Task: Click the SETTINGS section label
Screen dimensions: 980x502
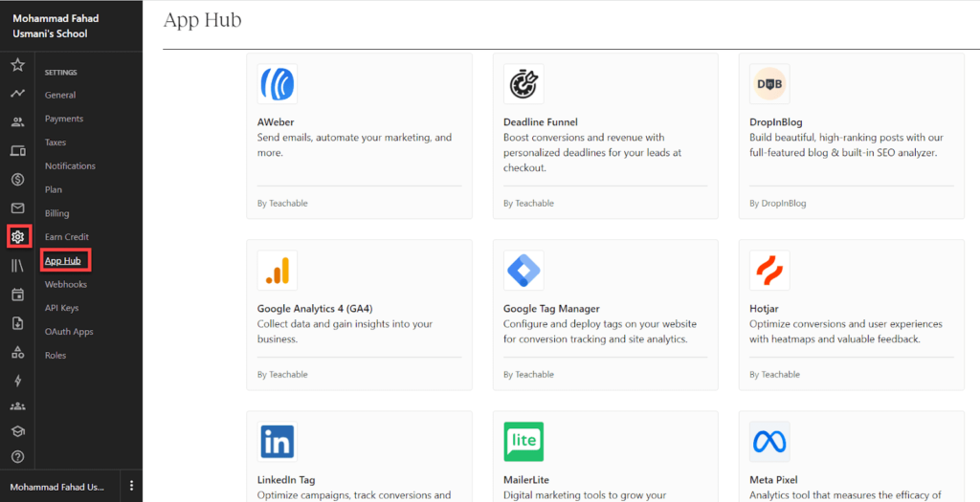Action: [60, 73]
